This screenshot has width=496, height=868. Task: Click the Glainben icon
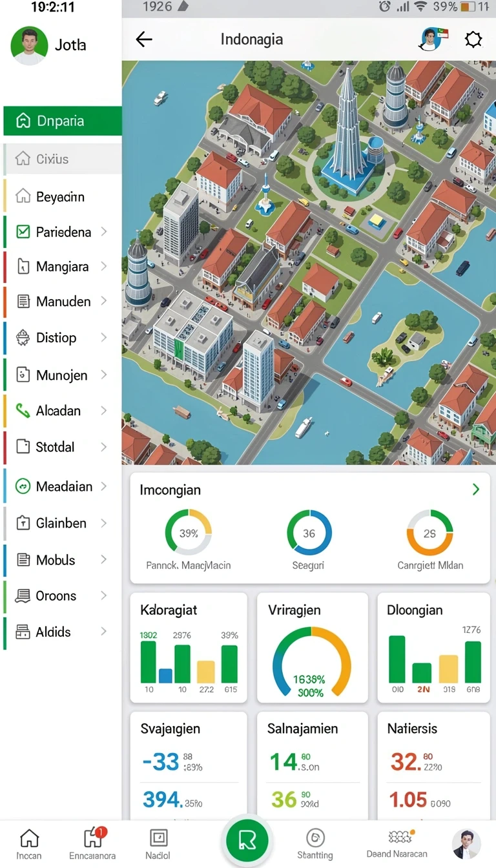coord(23,523)
